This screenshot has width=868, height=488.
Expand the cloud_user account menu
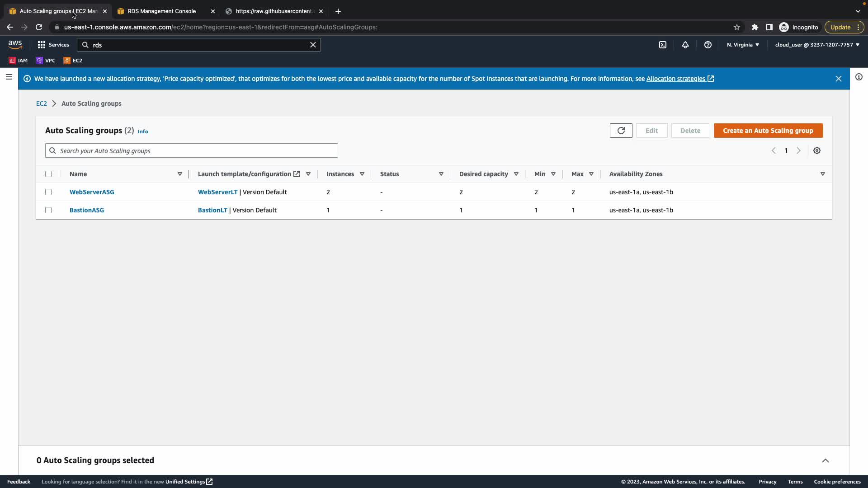[817, 45]
